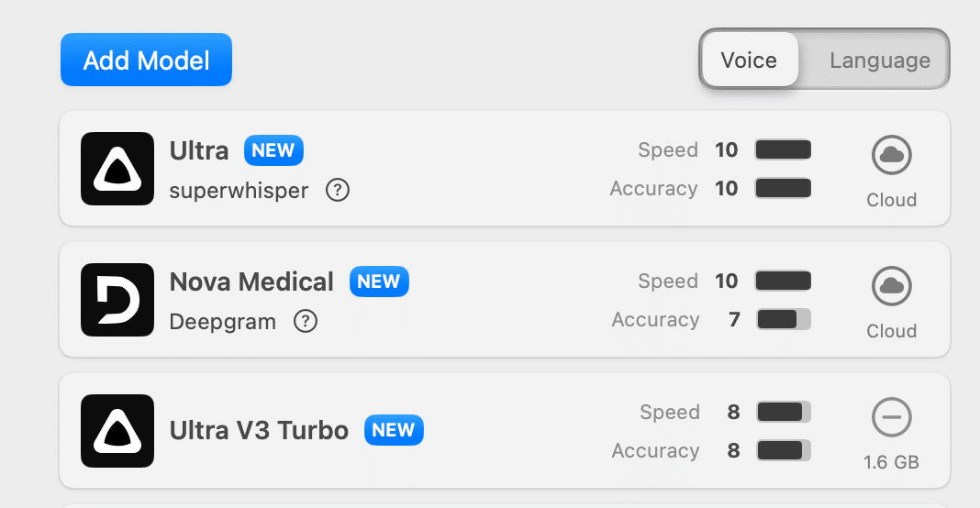Screen dimensions: 980x508
Task: Click the Ultra V3 Turbo Speed bar
Action: pos(783,413)
